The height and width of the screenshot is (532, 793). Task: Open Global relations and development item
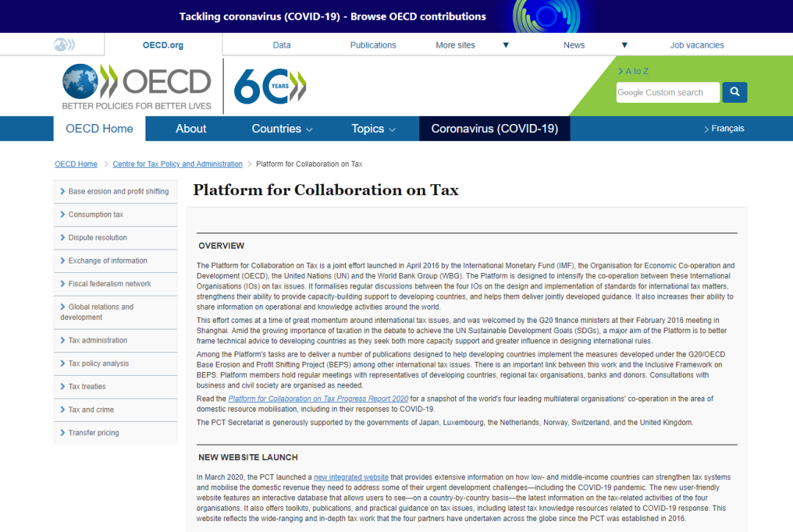(x=115, y=312)
